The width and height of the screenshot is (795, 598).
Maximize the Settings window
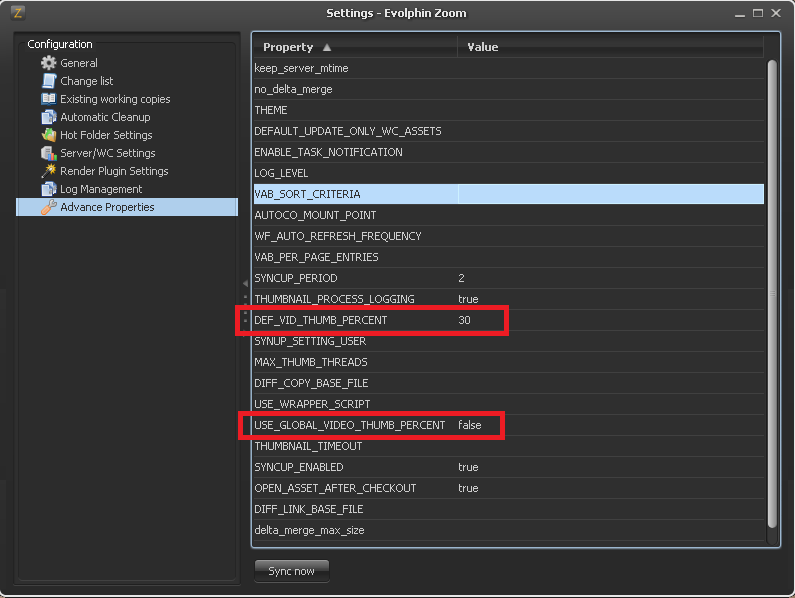(x=758, y=13)
